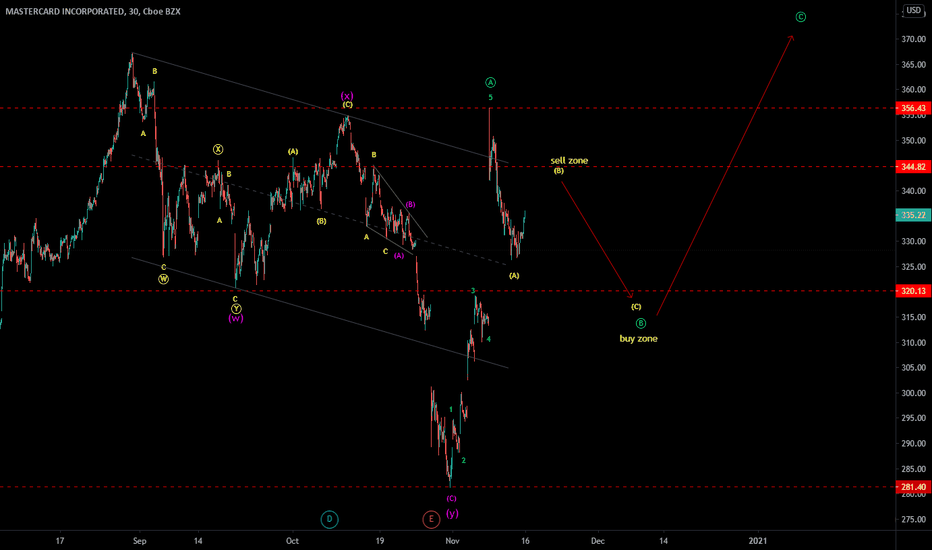Click the 19 date label on time axis
The image size is (932, 550).
point(380,541)
